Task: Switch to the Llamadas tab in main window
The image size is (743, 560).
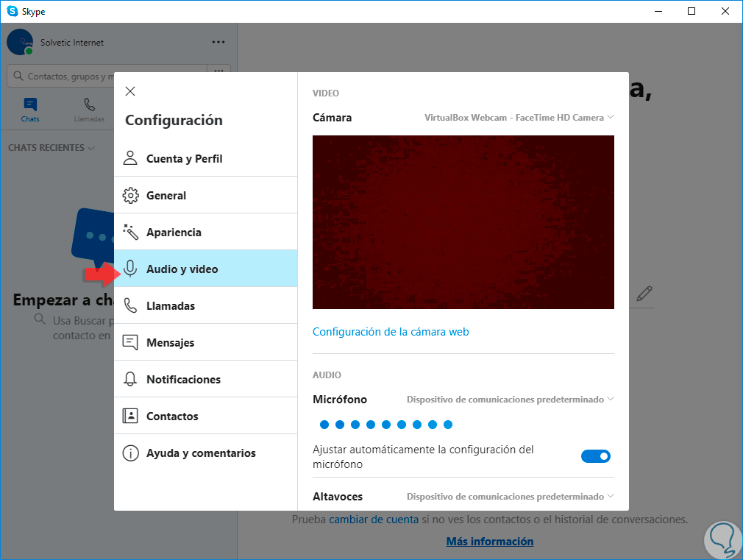Action: [89, 110]
